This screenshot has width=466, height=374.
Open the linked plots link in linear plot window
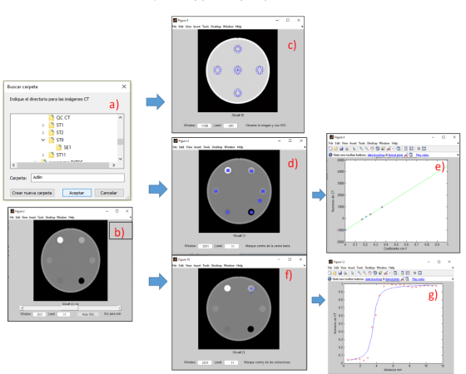pyautogui.click(x=396, y=155)
